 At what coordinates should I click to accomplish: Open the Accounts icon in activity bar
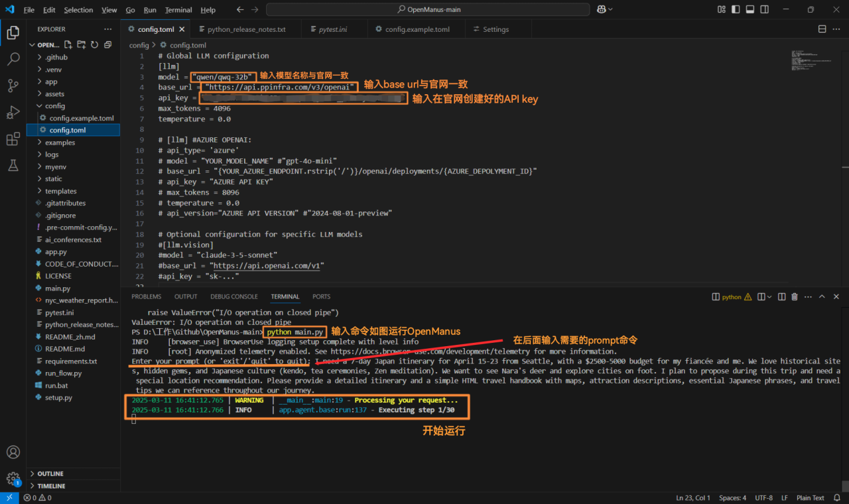coord(13,452)
